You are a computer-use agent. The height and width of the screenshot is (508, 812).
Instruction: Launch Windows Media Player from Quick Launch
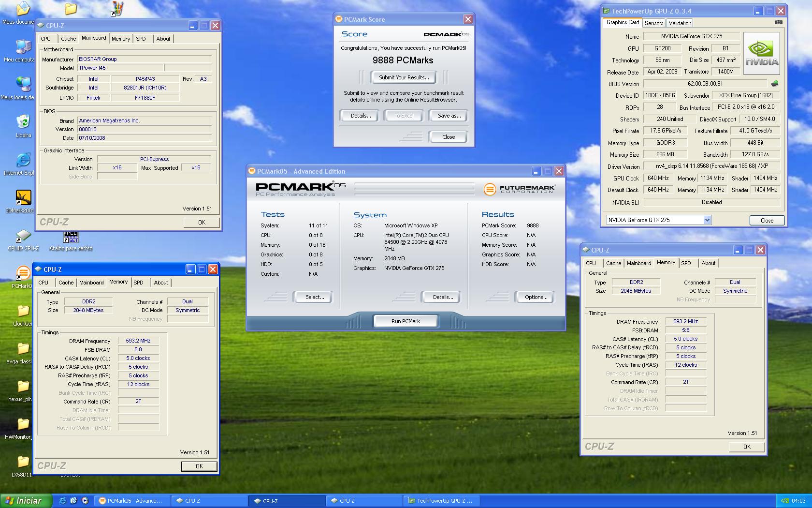click(85, 501)
